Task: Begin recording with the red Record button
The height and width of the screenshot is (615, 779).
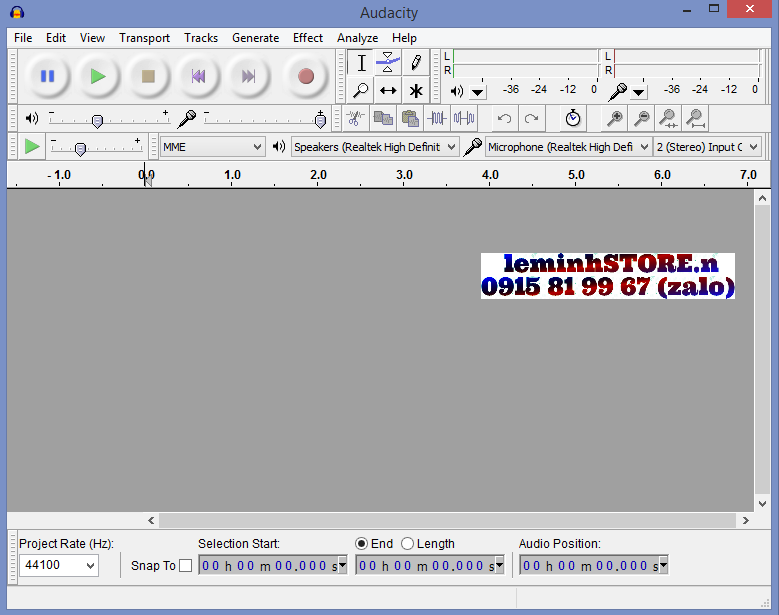Action: (306, 77)
